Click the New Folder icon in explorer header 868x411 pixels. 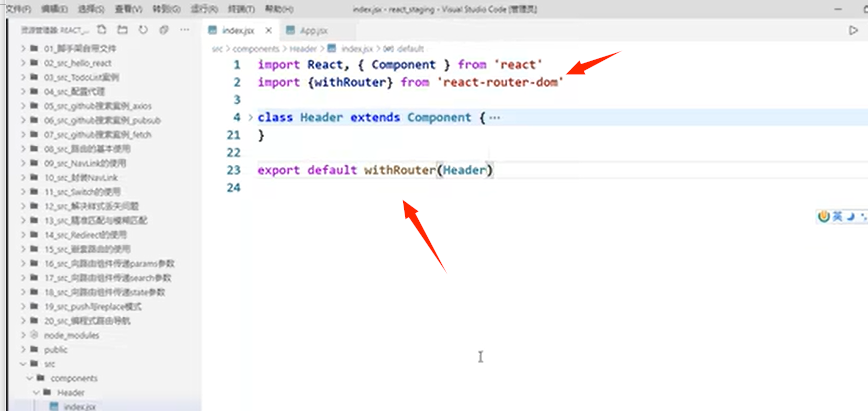(122, 30)
